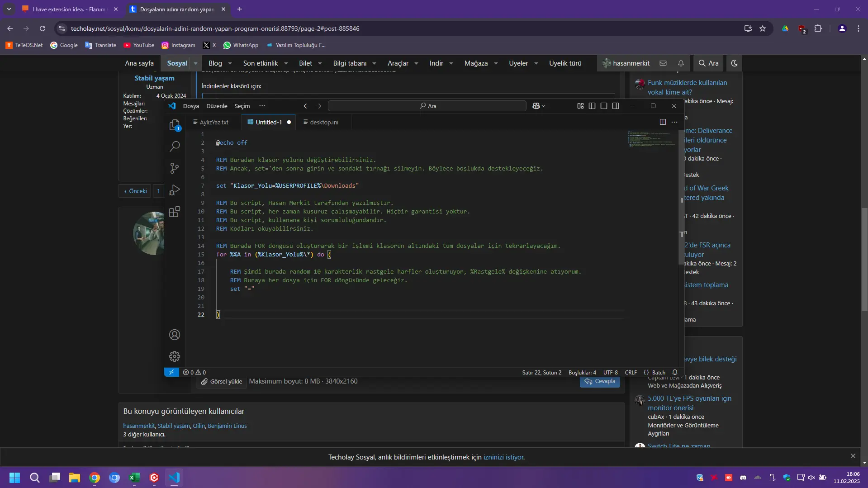The image size is (868, 488).
Task: Expand the Bilgi tabanı dropdown
Action: click(x=374, y=63)
